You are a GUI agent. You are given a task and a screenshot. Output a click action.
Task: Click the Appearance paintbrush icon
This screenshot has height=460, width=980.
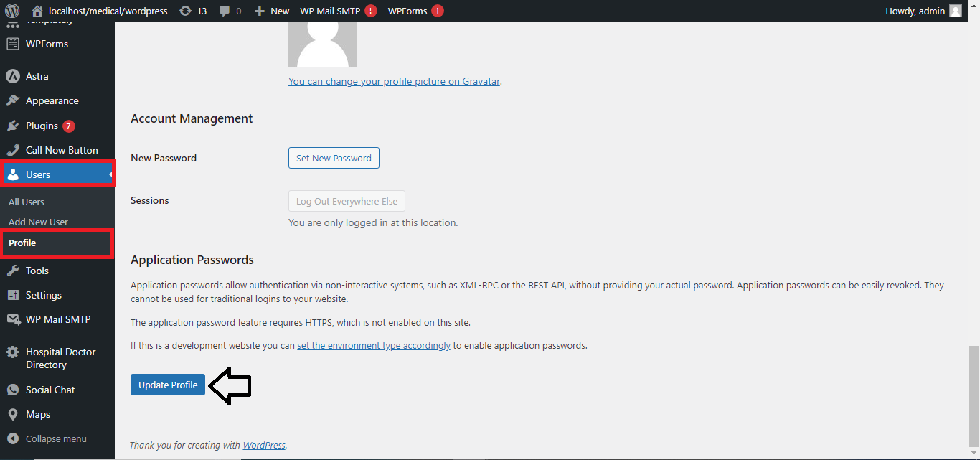pyautogui.click(x=12, y=100)
